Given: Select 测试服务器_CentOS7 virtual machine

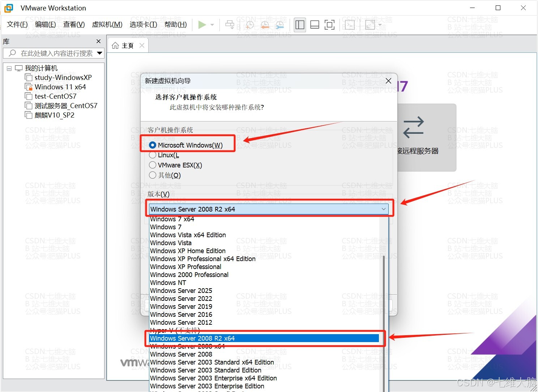Looking at the screenshot, I should click(66, 106).
